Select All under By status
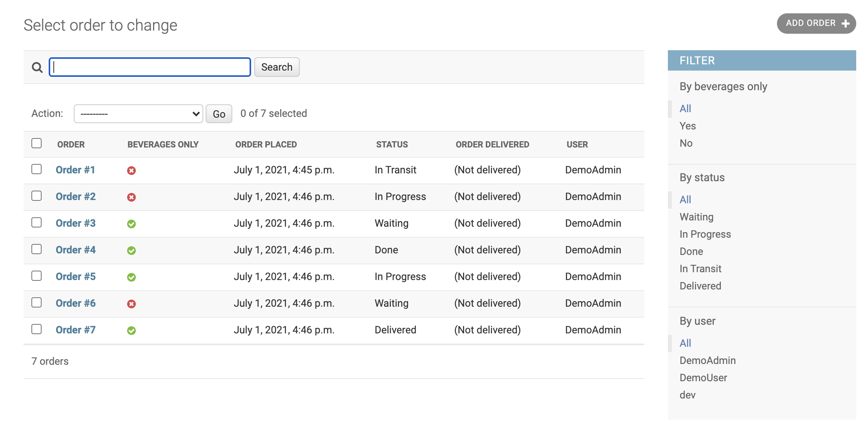Image resolution: width=868 pixels, height=433 pixels. [x=686, y=200]
